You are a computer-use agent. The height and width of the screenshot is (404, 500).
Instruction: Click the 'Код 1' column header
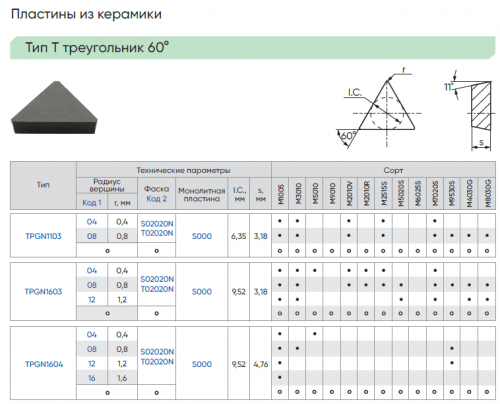[92, 203]
